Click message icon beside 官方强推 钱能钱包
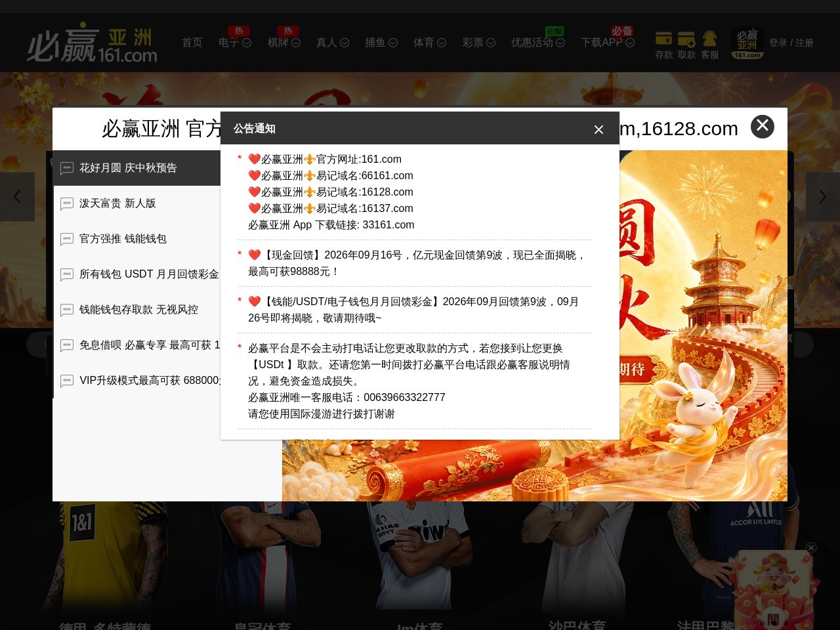840x630 pixels. (x=66, y=240)
